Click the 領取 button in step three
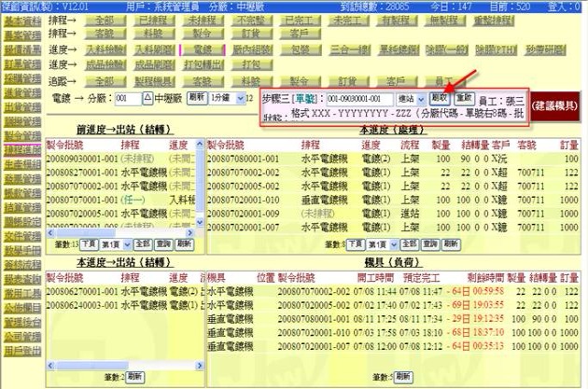This screenshot has width=588, height=389. (x=440, y=97)
